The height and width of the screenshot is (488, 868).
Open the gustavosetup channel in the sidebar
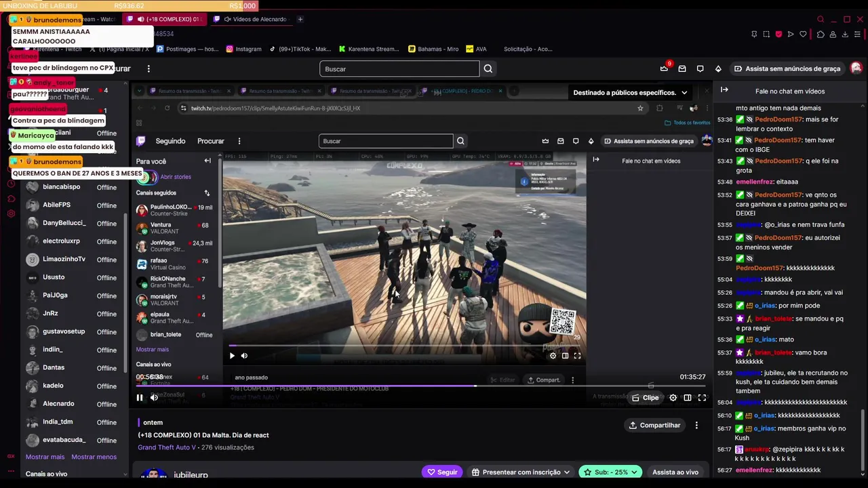(75, 331)
